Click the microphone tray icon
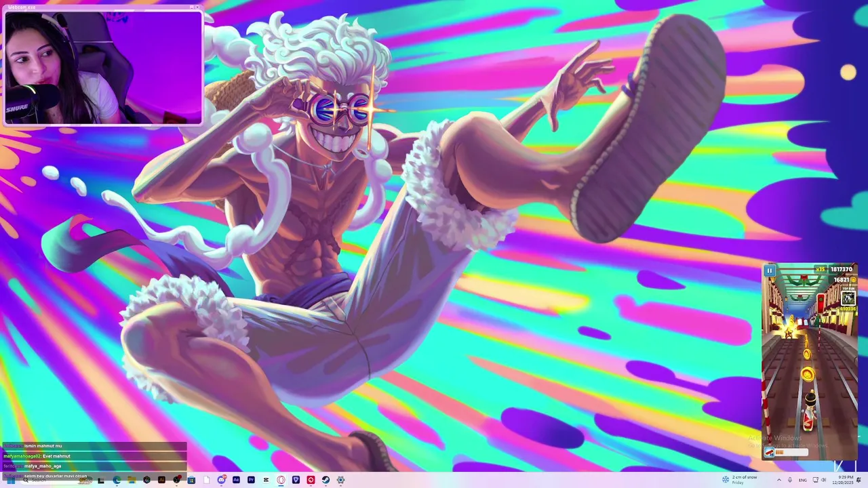The image size is (868, 488). pos(790,480)
